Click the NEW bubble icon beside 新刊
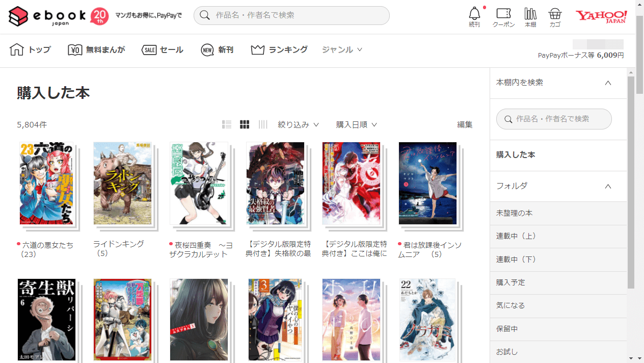 click(x=207, y=49)
